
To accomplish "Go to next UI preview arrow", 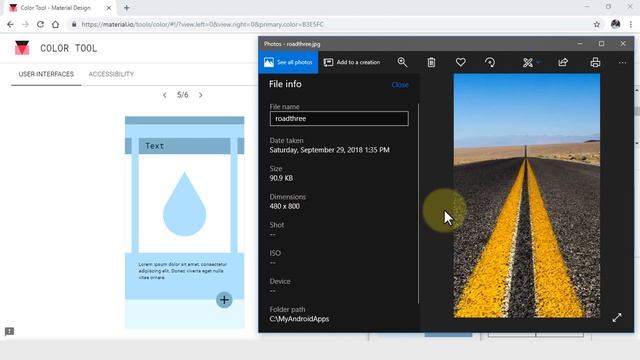I will 200,95.
